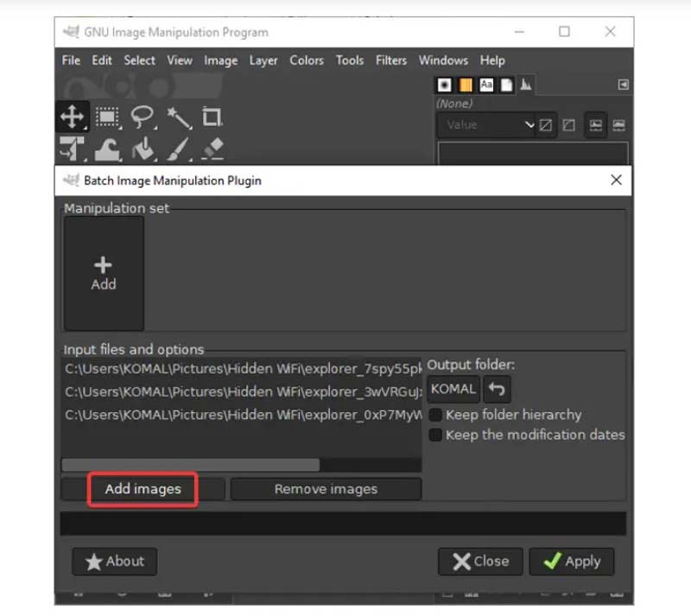Reset output folder with the arrow button
Screen dimensions: 691x616
[x=497, y=390]
